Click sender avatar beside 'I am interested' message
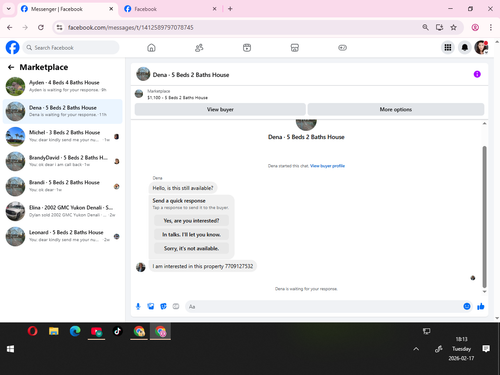 point(141,267)
